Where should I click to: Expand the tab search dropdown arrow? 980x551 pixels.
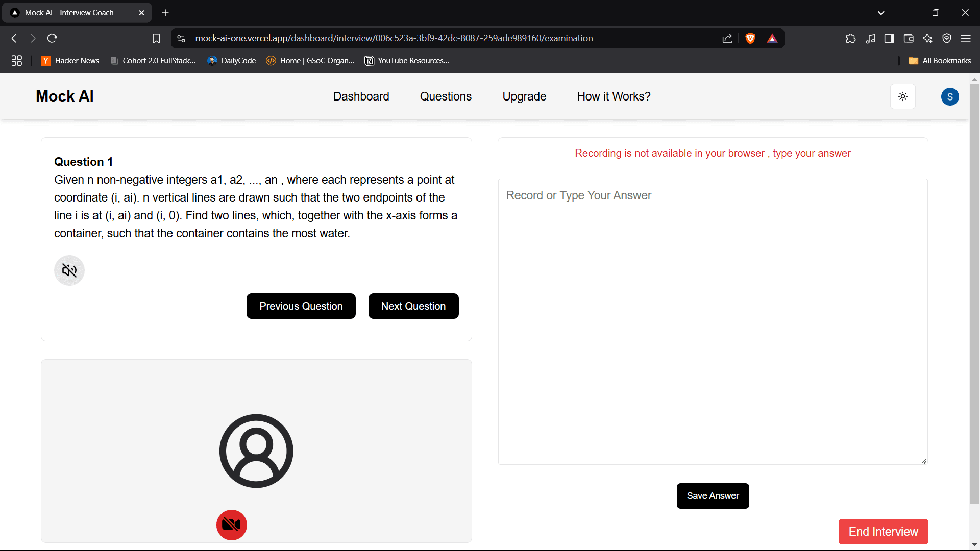click(x=881, y=13)
